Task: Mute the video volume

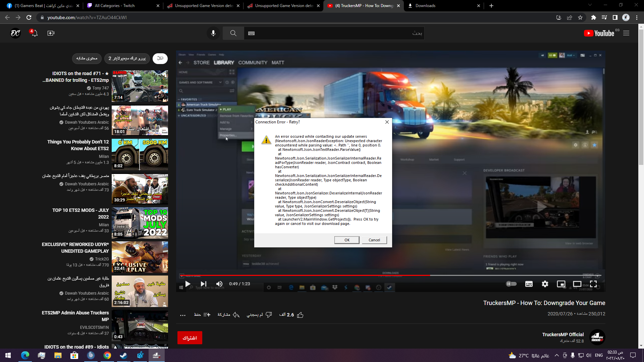Action: click(x=219, y=284)
